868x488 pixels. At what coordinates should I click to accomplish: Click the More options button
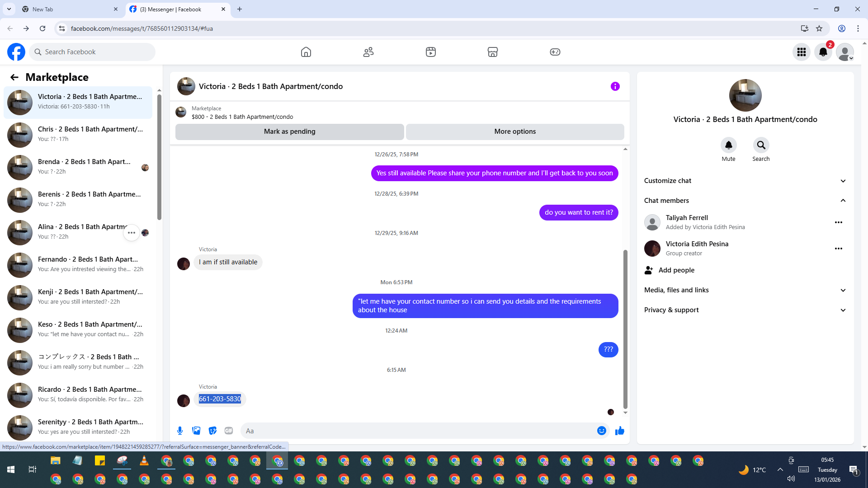(514, 131)
